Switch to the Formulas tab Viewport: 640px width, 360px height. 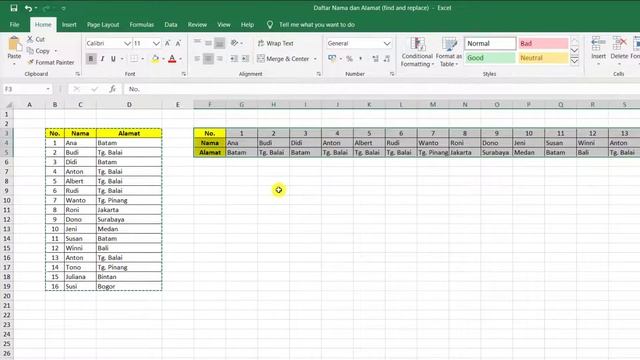(142, 24)
